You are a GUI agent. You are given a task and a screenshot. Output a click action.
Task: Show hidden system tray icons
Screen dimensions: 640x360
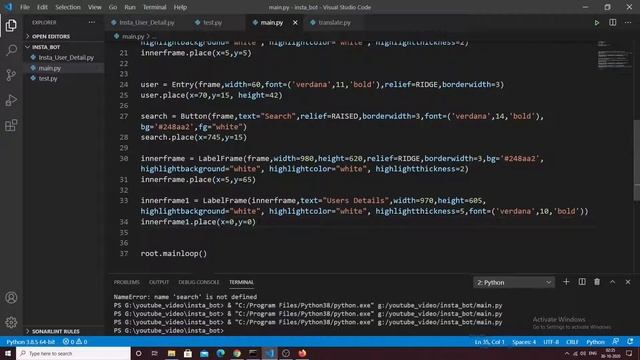point(567,353)
